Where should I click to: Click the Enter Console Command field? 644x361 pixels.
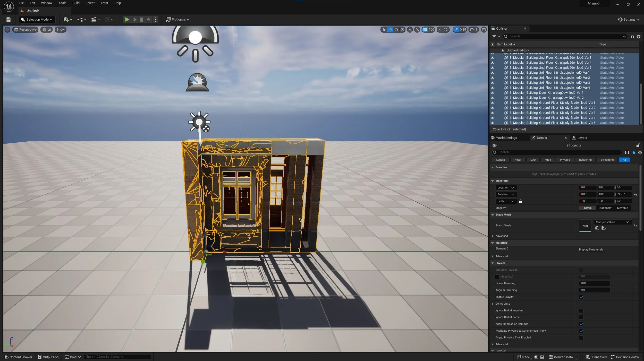coord(117,357)
